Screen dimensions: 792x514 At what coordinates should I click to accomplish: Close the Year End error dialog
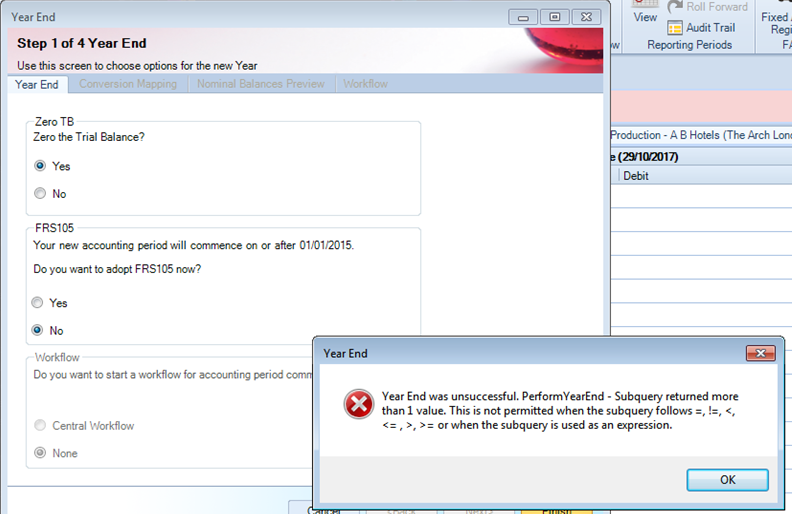point(761,353)
